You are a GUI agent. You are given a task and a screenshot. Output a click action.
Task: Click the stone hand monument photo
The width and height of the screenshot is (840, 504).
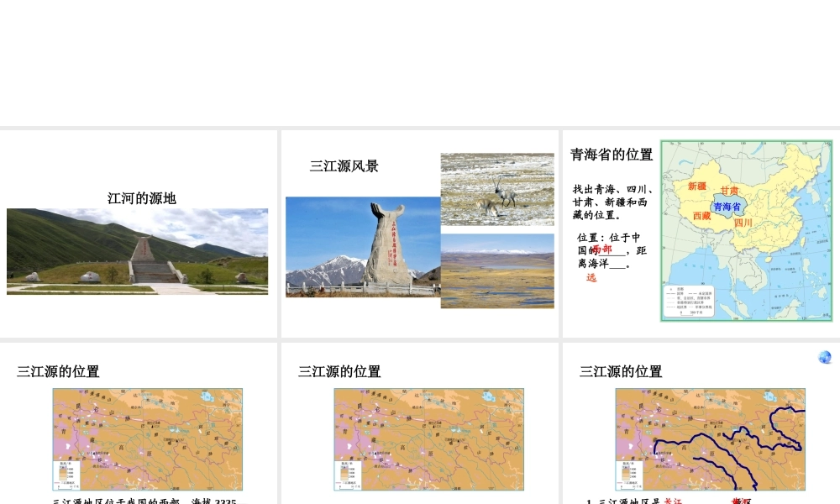[x=363, y=247]
